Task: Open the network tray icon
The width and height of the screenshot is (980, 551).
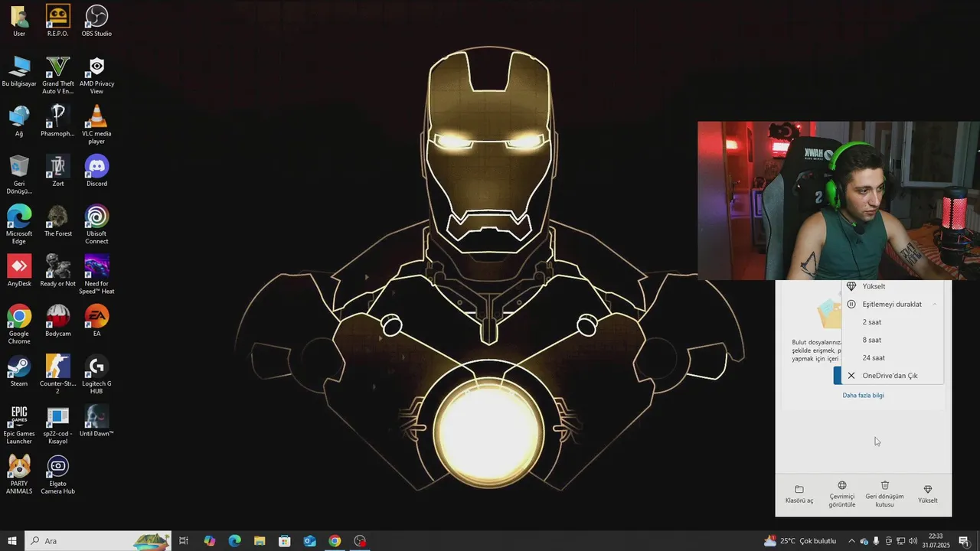Action: (x=900, y=541)
